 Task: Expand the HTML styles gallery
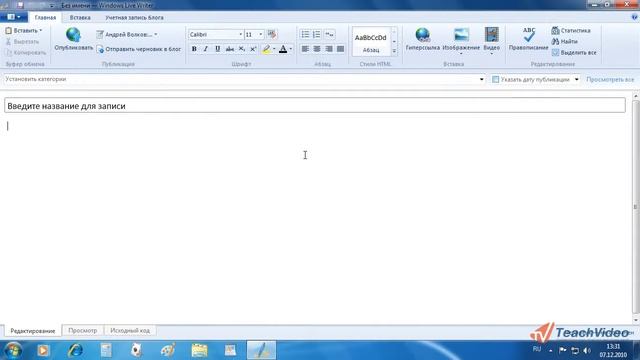pyautogui.click(x=394, y=51)
